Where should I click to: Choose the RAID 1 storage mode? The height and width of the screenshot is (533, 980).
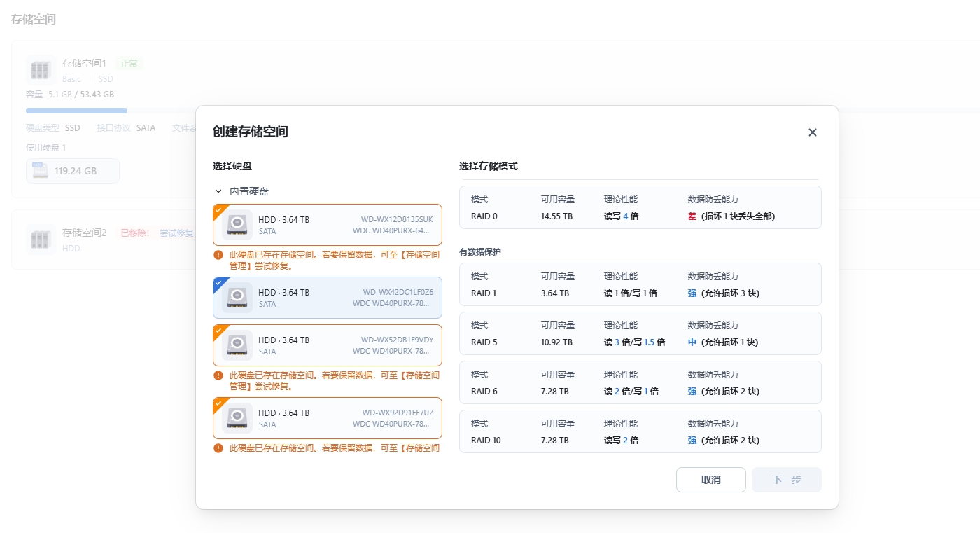point(640,284)
